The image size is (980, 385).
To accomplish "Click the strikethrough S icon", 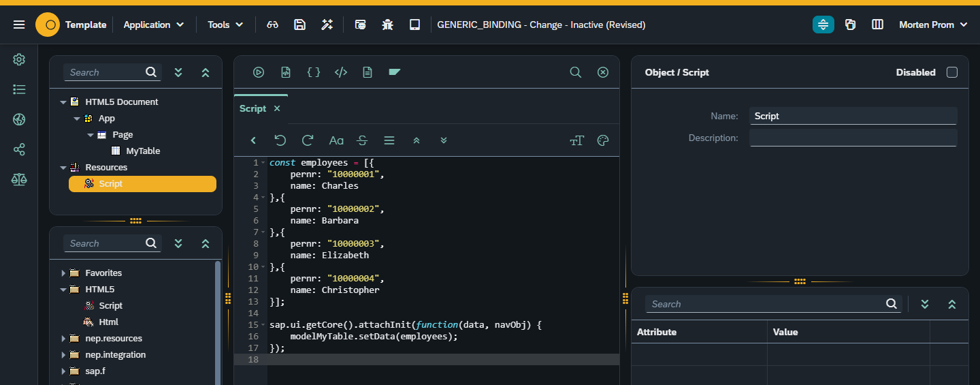I will [x=362, y=140].
